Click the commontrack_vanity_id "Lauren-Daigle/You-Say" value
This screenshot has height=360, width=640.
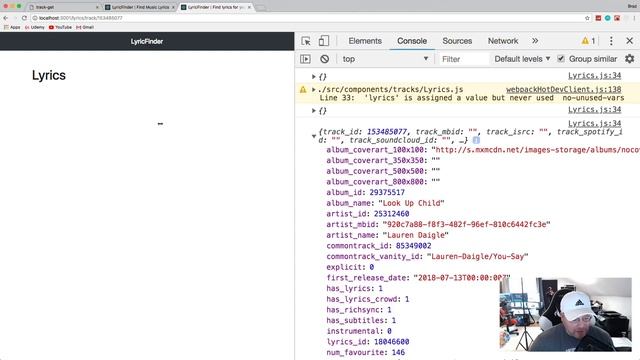coord(478,256)
